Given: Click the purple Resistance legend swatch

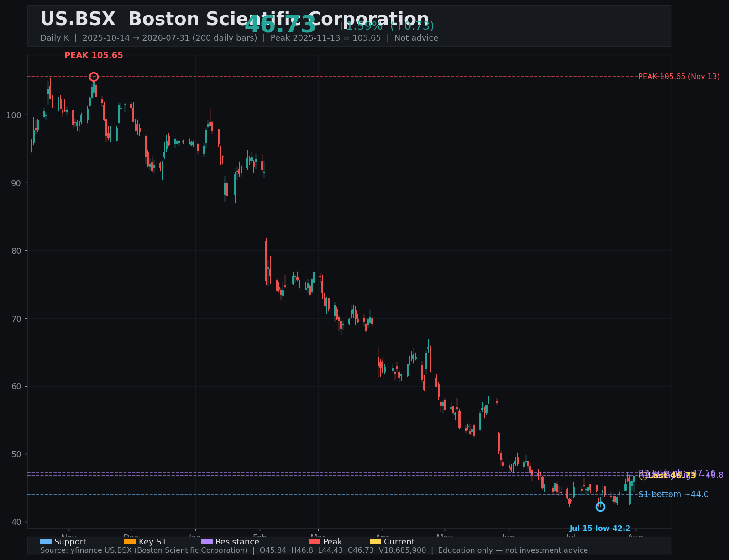Looking at the screenshot, I should pyautogui.click(x=207, y=542).
